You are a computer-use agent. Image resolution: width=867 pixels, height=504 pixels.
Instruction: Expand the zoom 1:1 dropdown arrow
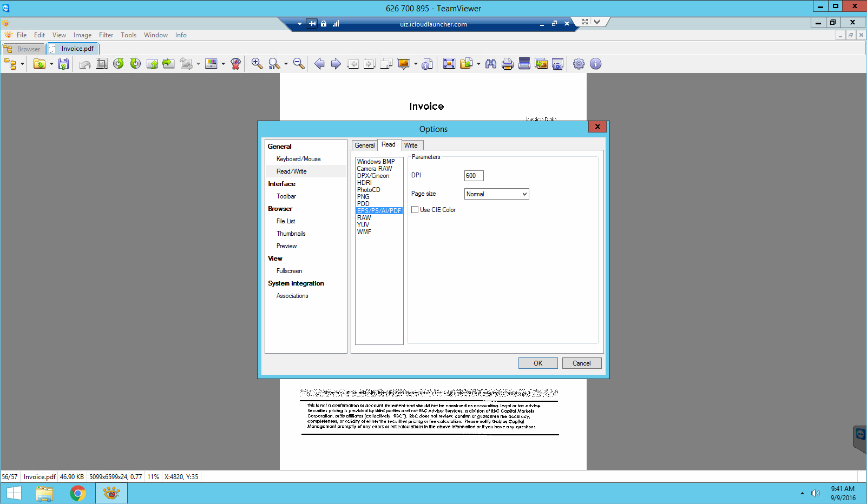(x=286, y=64)
